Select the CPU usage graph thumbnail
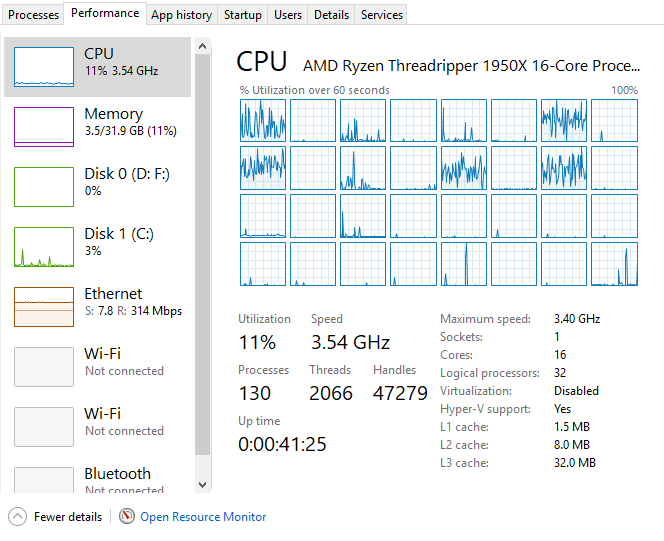This screenshot has width=664, height=541. click(x=43, y=66)
